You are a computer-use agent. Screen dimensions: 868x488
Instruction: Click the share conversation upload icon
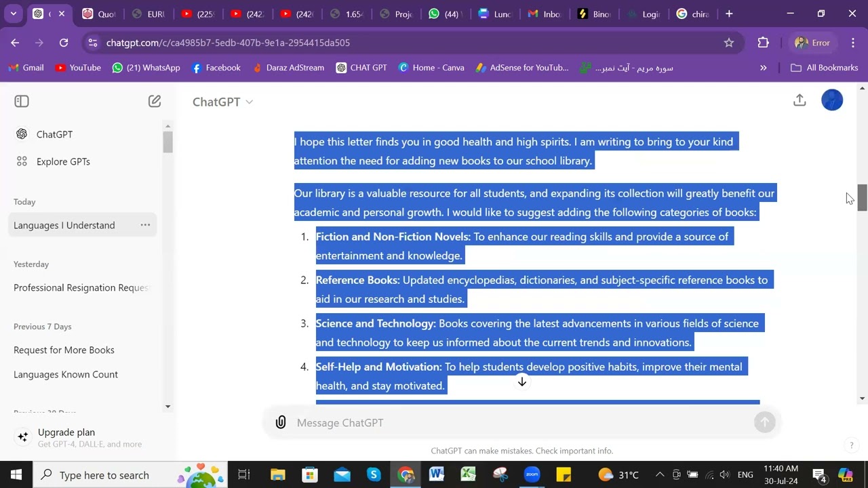(800, 100)
